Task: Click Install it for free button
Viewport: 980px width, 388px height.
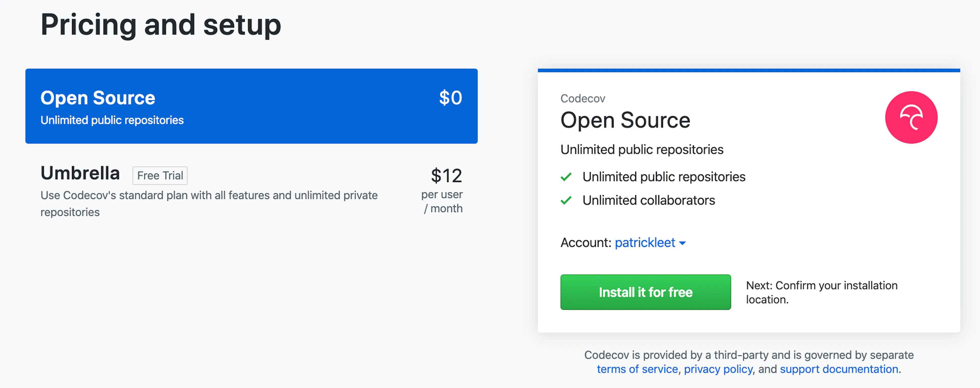Action: coord(646,292)
